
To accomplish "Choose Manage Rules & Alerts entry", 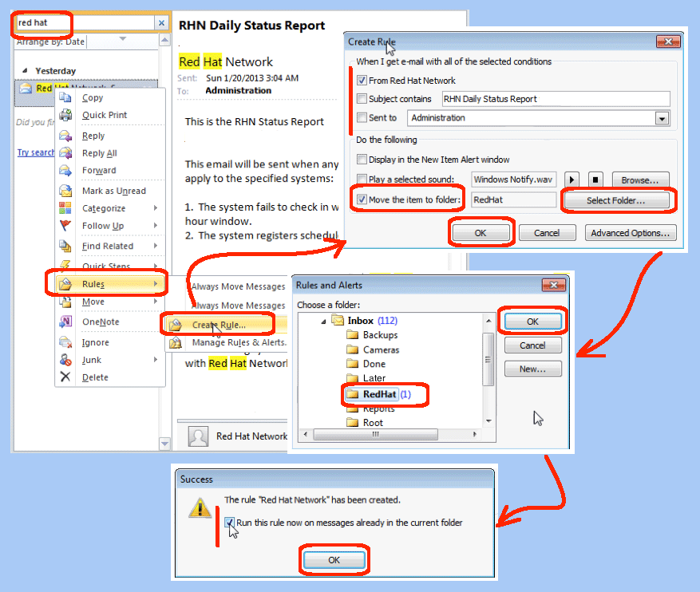I will tap(227, 342).
